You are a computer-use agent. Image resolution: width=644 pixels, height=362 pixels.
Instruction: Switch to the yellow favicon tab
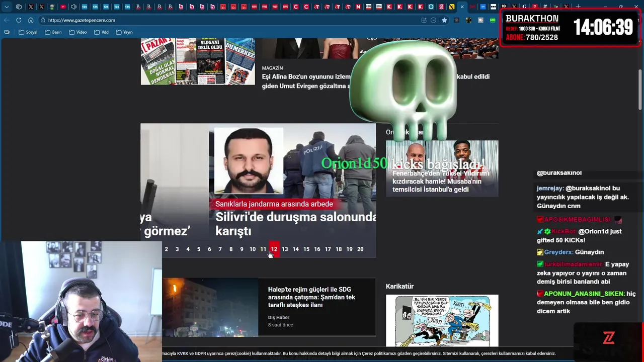(x=452, y=7)
